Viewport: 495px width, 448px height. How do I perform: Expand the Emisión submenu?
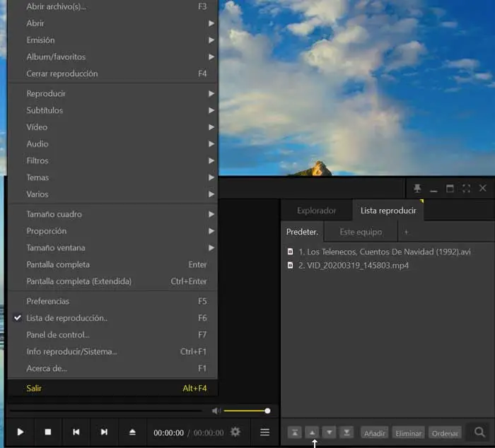tap(112, 40)
